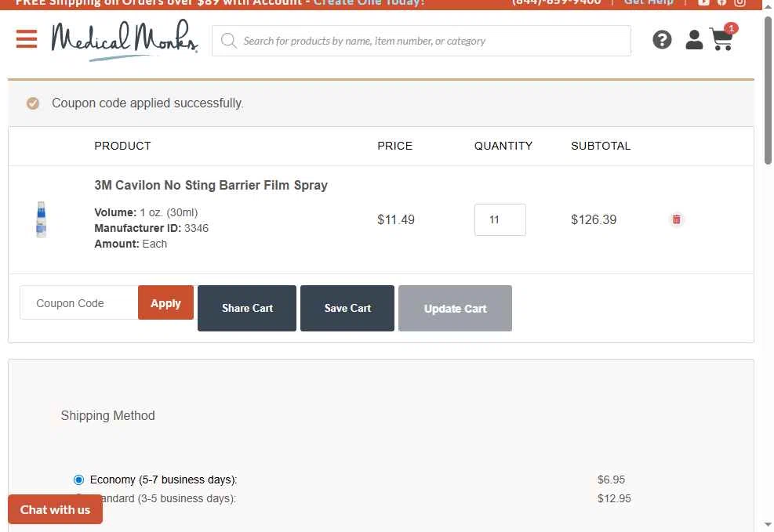Click the $11.49 price value
The width and height of the screenshot is (774, 532).
coord(396,220)
